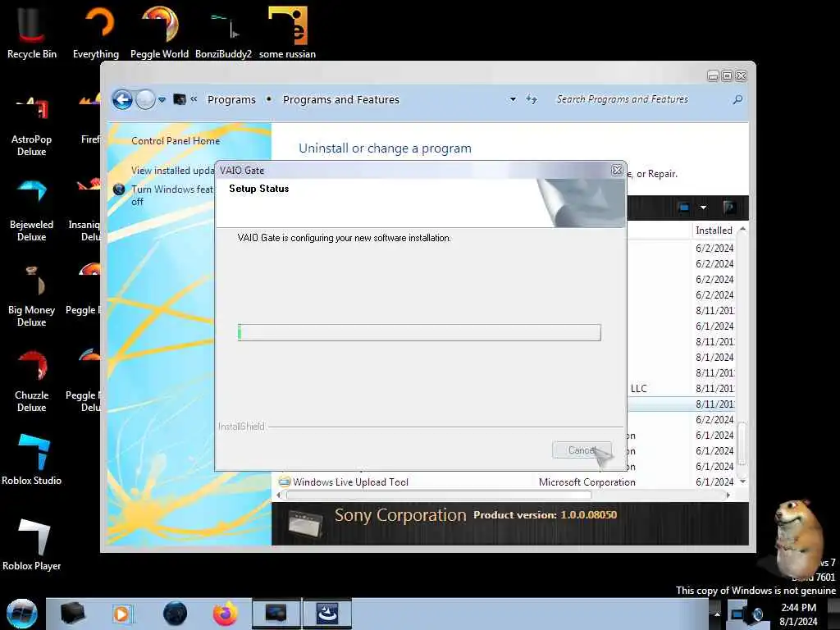Open the dark globe browser taskbar icon
Image resolution: width=840 pixels, height=630 pixels.
175,614
